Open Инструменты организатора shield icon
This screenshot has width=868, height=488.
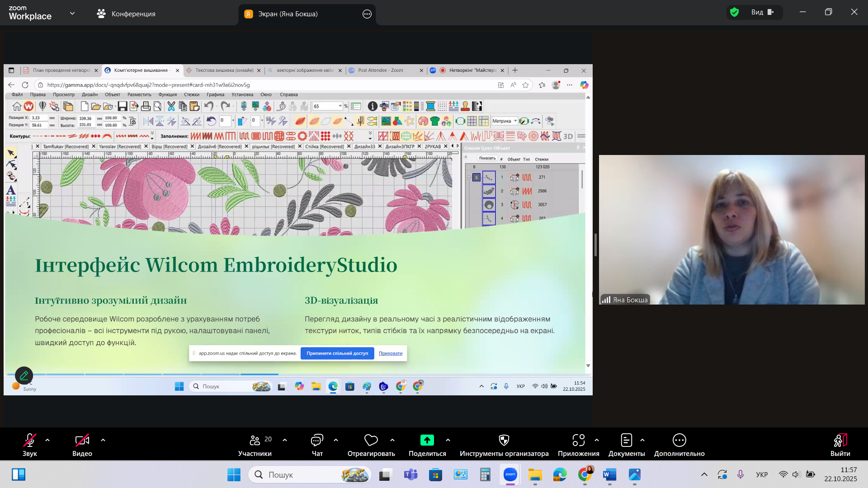[x=504, y=440]
